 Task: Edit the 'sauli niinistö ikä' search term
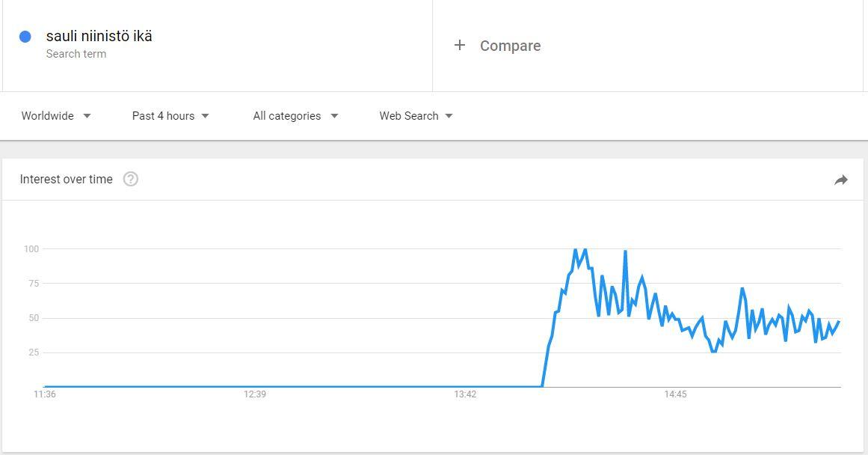99,36
